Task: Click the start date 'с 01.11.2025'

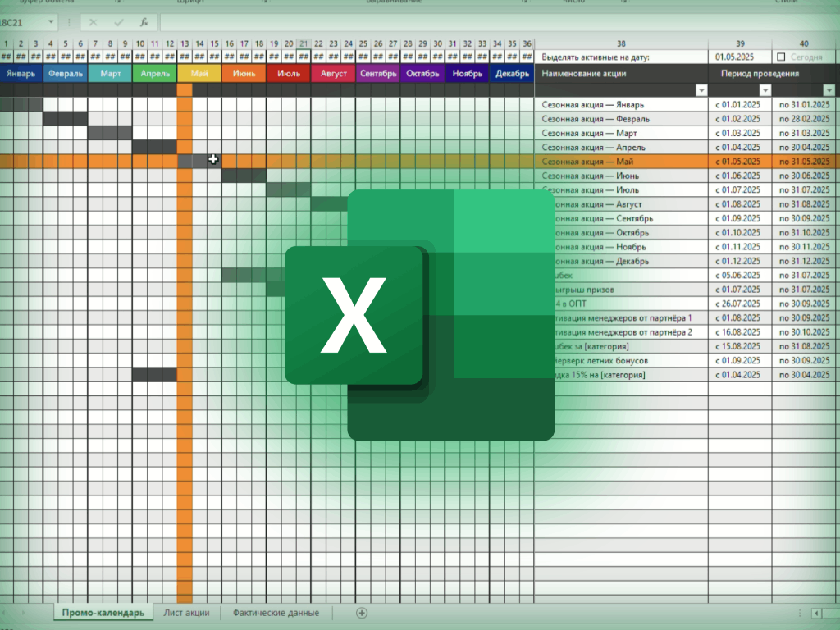Action: pos(740,247)
